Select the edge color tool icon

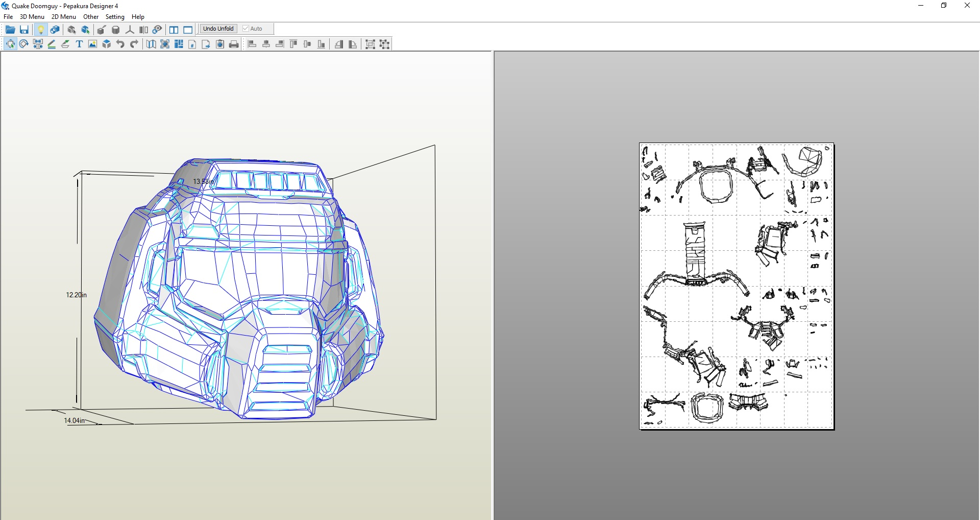click(65, 44)
